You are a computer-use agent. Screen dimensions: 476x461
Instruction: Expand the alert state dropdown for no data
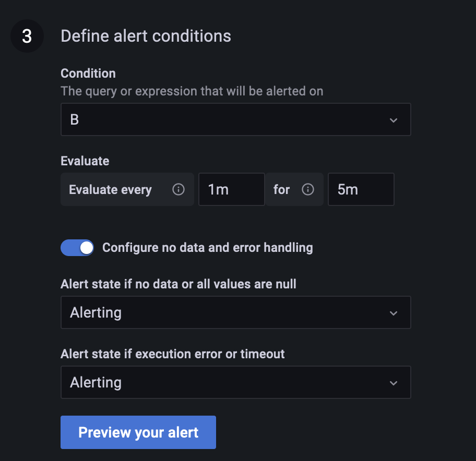click(236, 312)
